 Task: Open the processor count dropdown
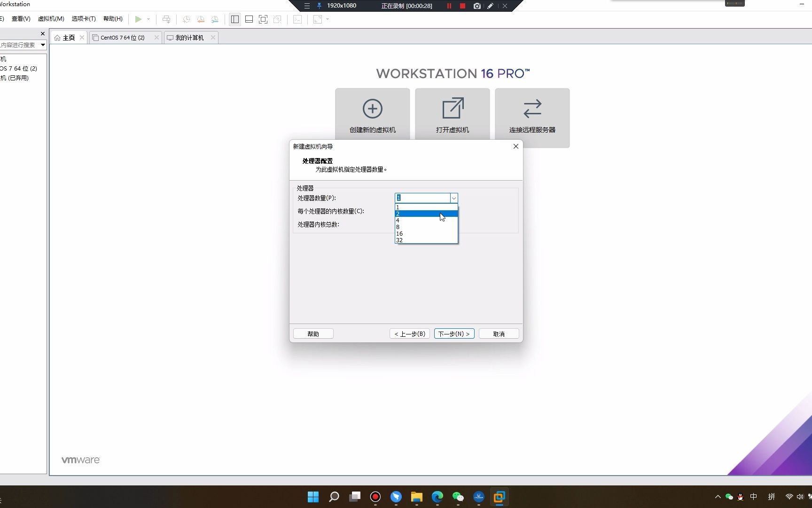point(453,198)
